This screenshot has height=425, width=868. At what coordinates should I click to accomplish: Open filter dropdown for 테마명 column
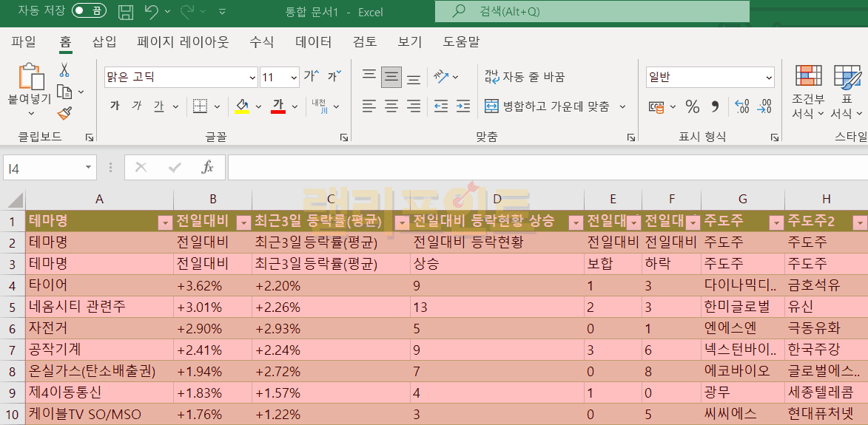[164, 222]
